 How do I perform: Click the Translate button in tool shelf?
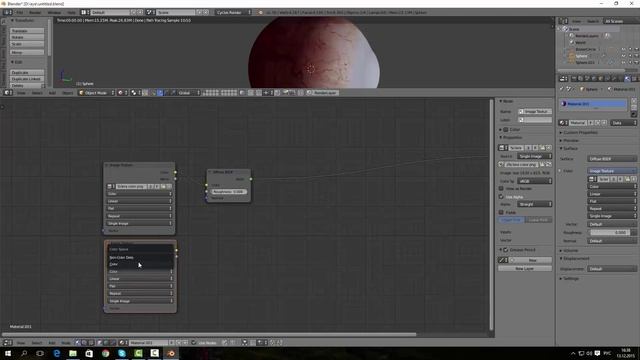[x=27, y=31]
